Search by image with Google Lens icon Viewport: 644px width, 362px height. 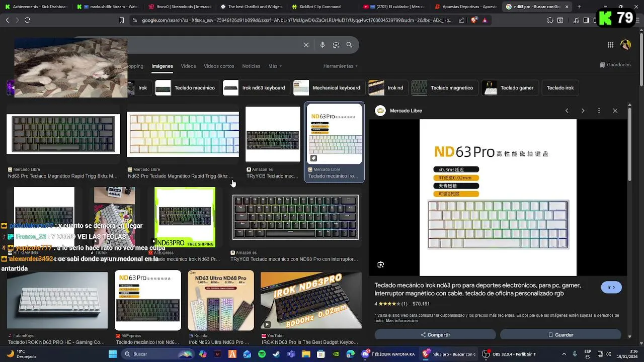click(x=336, y=45)
